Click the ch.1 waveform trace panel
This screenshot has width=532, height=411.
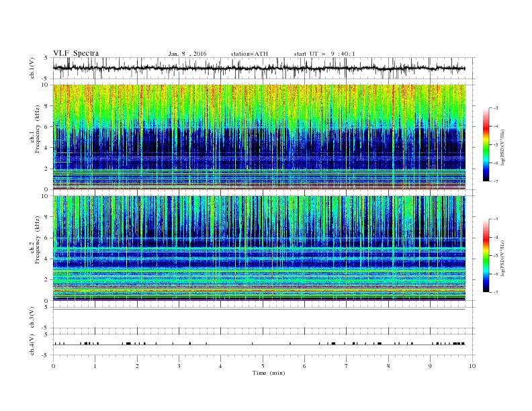point(264,68)
